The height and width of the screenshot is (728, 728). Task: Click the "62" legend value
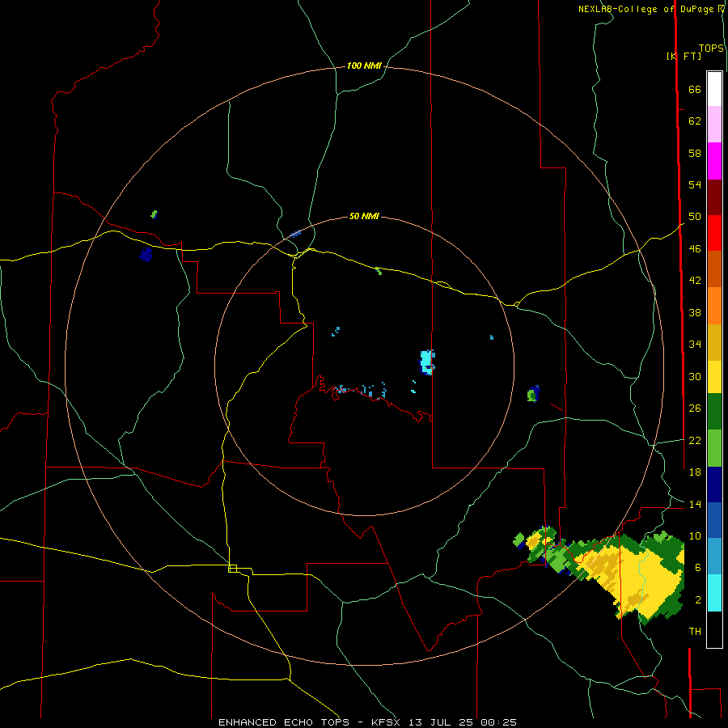(x=695, y=121)
